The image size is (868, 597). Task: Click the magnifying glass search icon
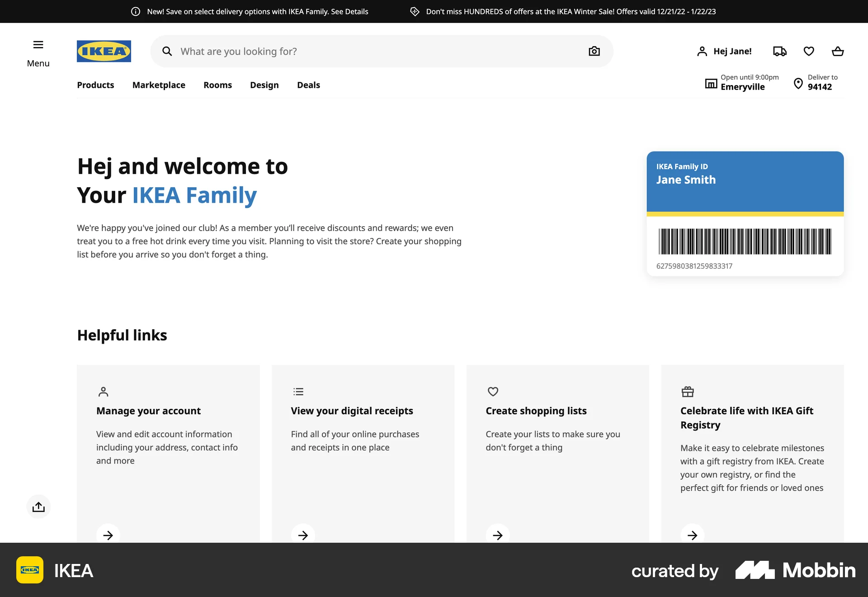click(167, 51)
